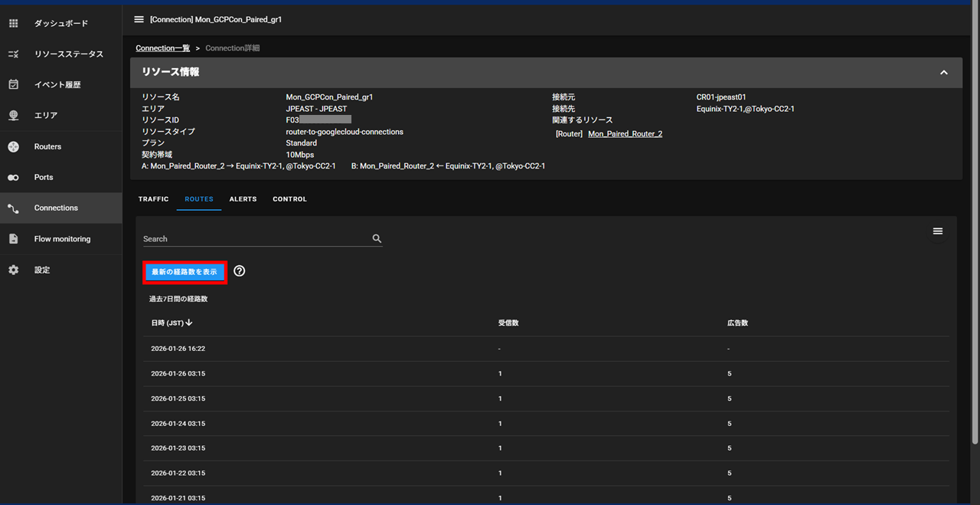Select the Area globe icon
This screenshot has height=505, width=980.
point(13,116)
